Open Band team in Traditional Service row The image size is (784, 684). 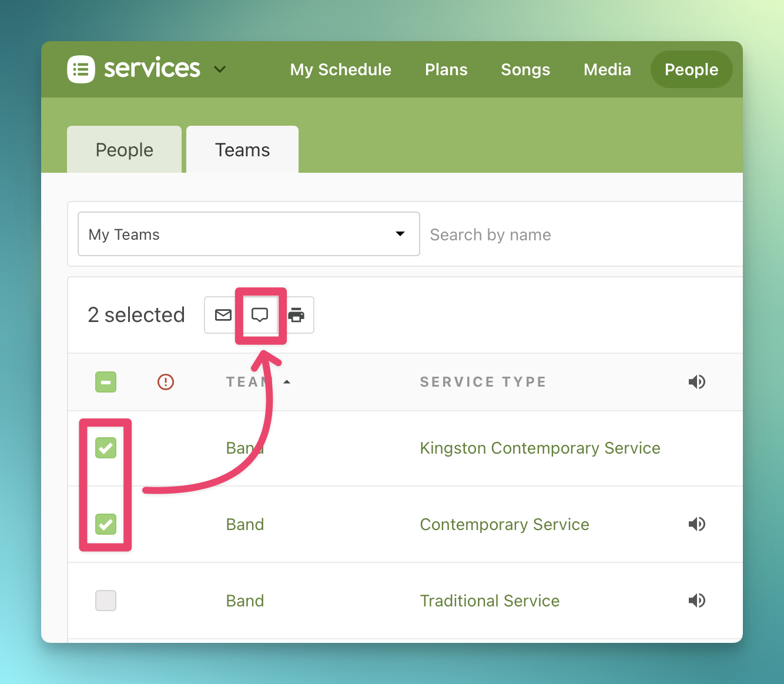coord(245,601)
